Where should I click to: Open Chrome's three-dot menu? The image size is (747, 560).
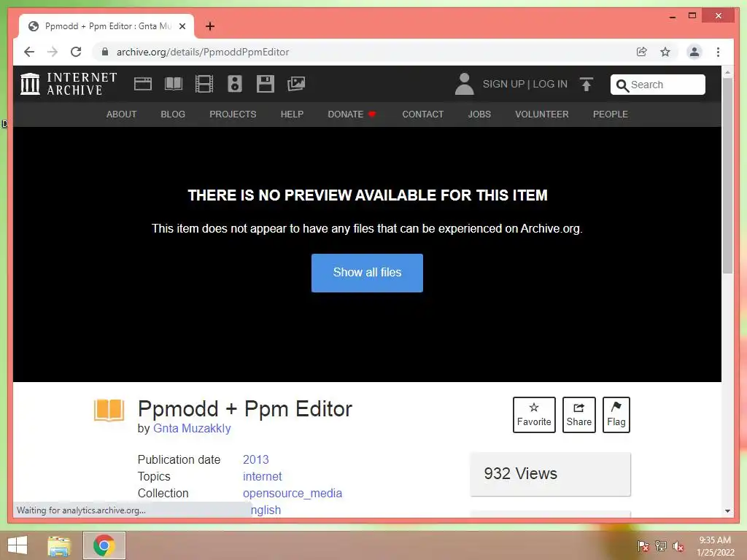718,52
